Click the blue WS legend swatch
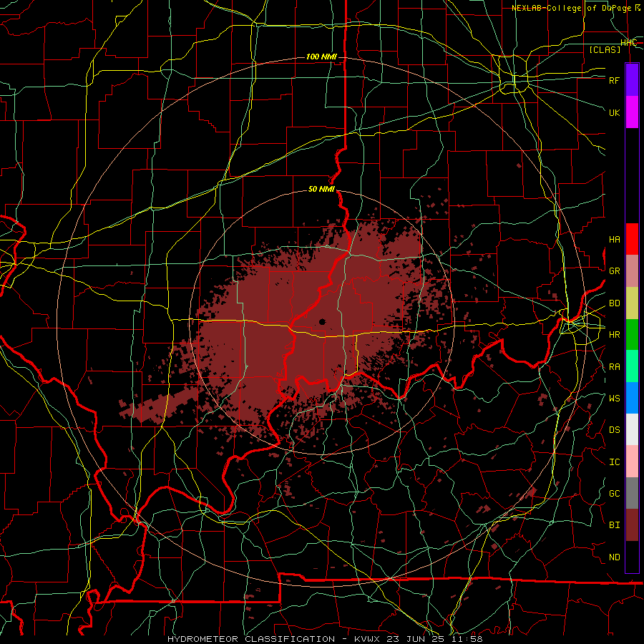 click(x=632, y=398)
